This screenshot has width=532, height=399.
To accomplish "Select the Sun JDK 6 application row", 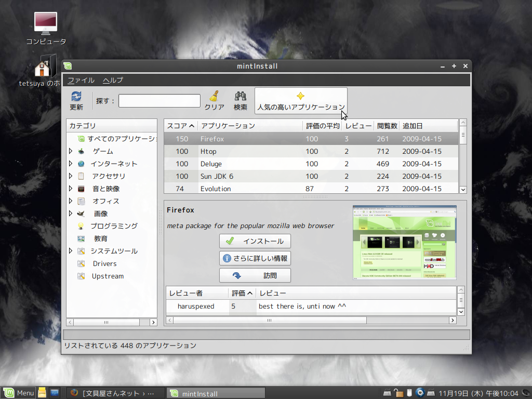I will tap(311, 176).
